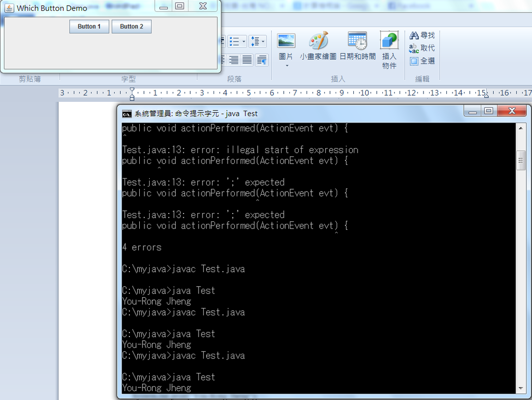The width and height of the screenshot is (532, 400).
Task: Click 'illegal start of expression' error text
Action: (292, 150)
